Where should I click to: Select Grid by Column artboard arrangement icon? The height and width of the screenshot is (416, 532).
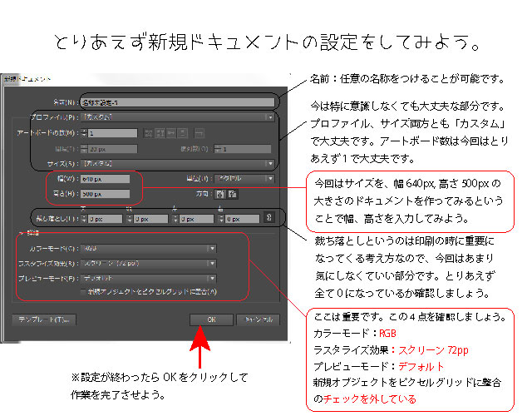(160, 133)
